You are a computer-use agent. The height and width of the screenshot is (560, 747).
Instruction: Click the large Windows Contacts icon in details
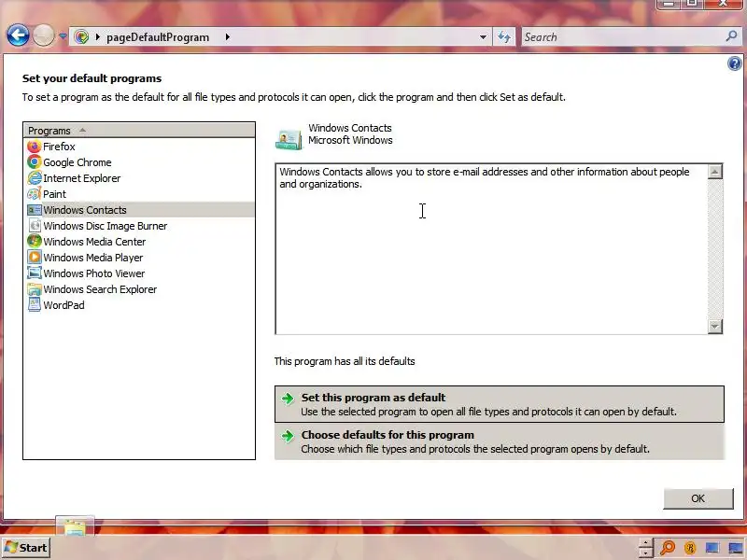pyautogui.click(x=289, y=138)
